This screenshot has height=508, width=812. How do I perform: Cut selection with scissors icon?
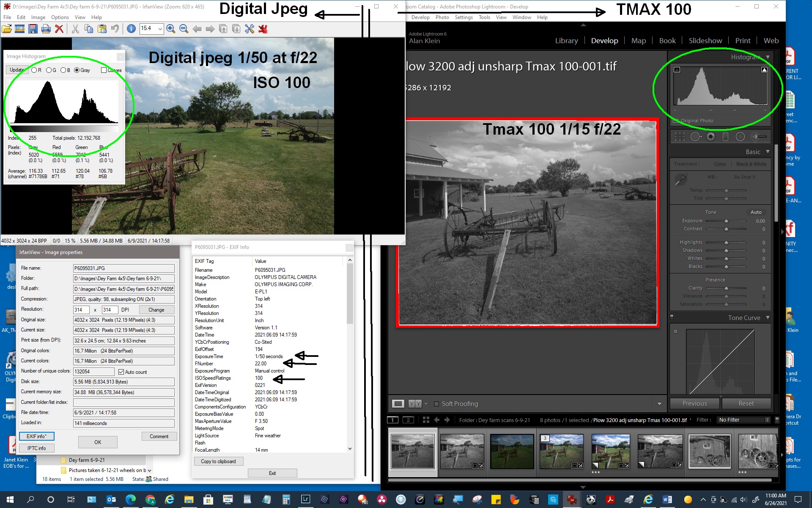pyautogui.click(x=75, y=29)
